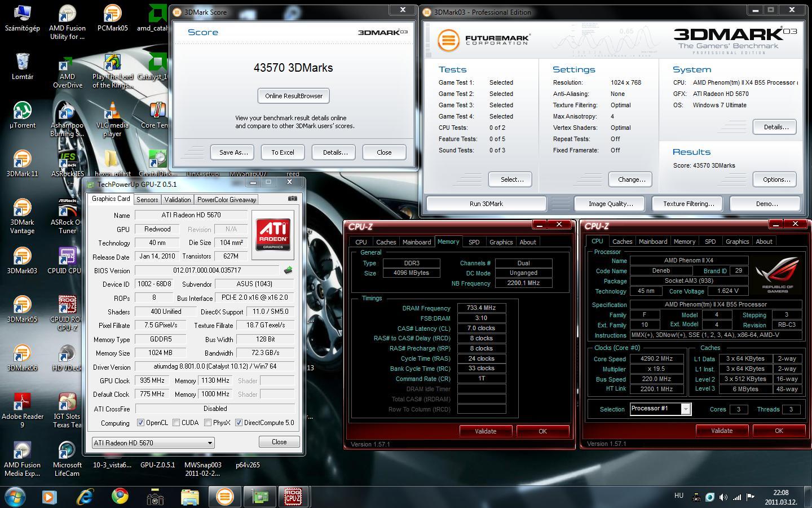Launch 3DMark Vantage shortcut
812x508 pixels.
(x=22, y=216)
